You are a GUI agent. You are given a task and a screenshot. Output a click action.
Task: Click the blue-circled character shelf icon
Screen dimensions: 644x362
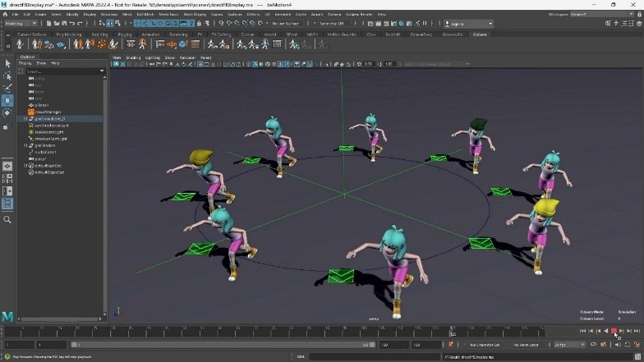pyautogui.click(x=265, y=44)
